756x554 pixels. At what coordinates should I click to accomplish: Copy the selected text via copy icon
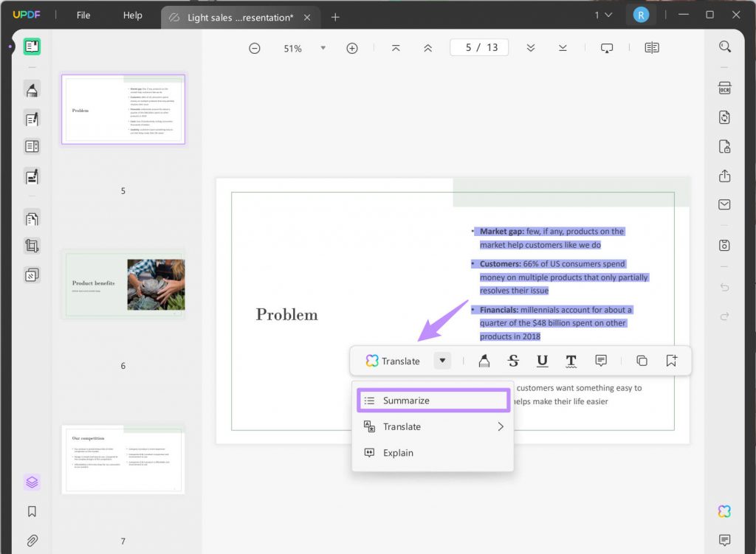pyautogui.click(x=642, y=361)
